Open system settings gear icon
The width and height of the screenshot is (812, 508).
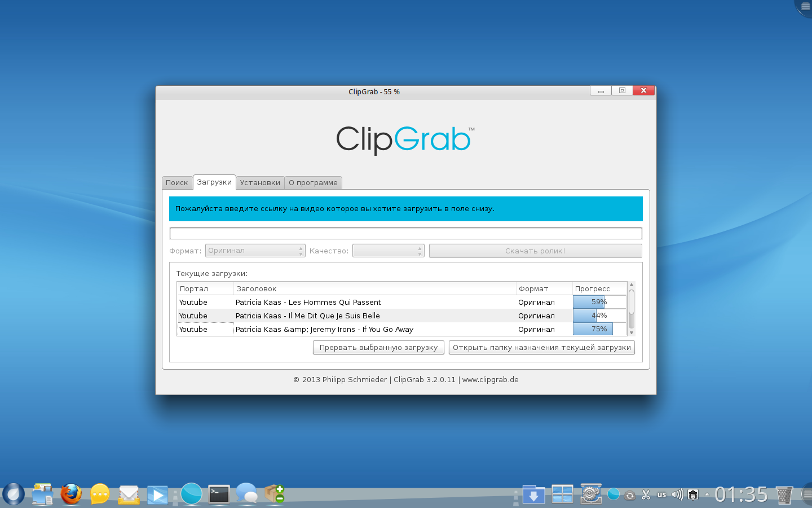pos(591,494)
